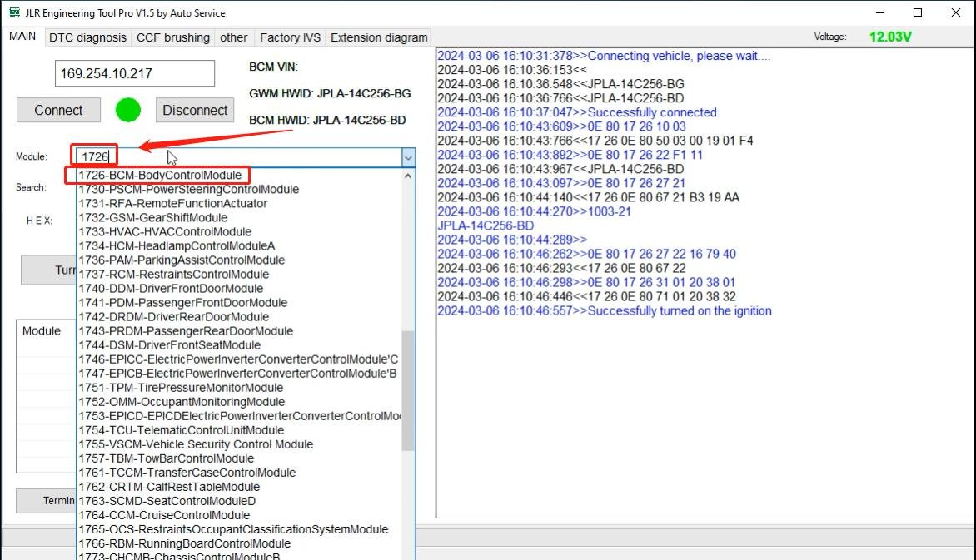976x560 pixels.
Task: Click the Module column header in table
Action: [42, 331]
